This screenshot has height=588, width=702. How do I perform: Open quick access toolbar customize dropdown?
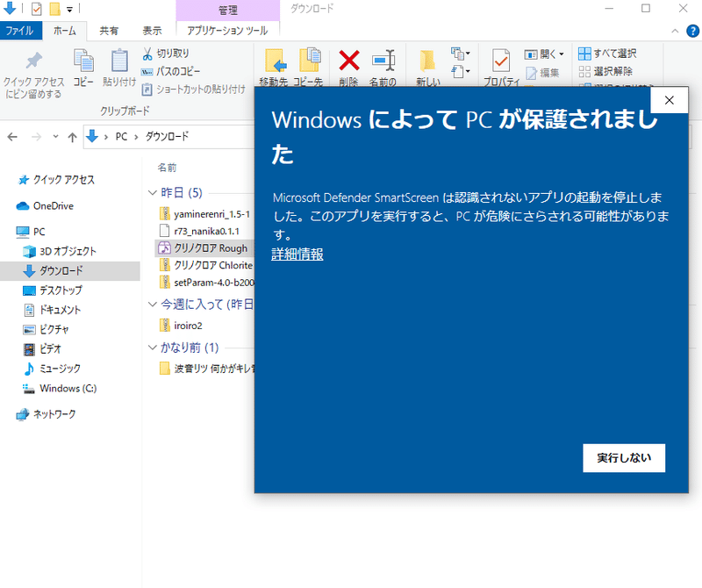click(69, 9)
